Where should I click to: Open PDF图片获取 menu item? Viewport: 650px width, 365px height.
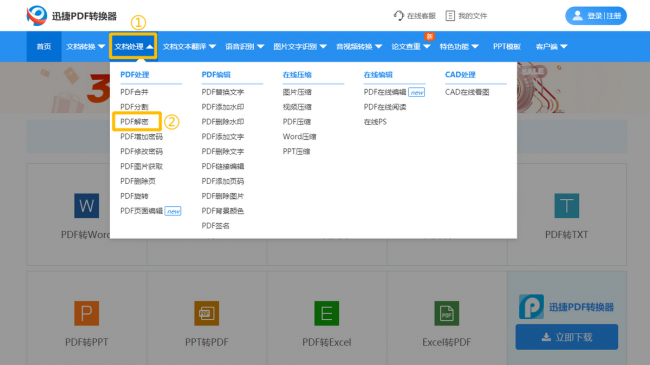point(141,166)
